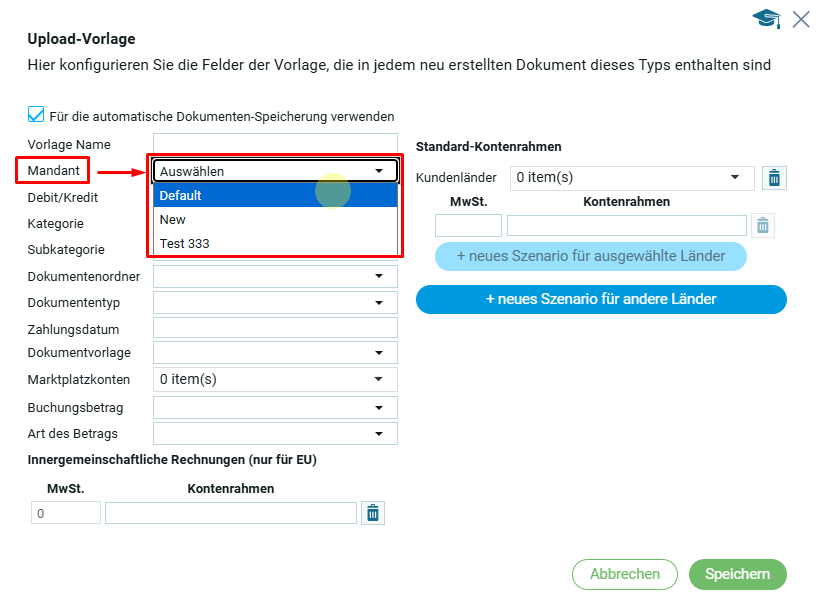This screenshot has height=610, width=821.
Task: Collapse the Mandant Auswählen dropdown
Action: click(x=379, y=171)
